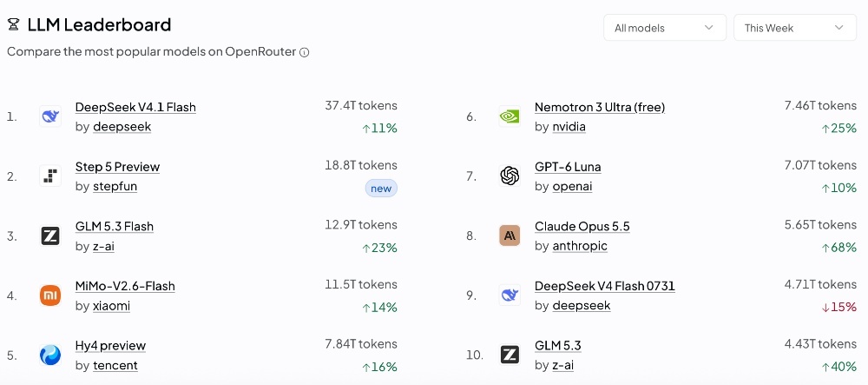Visit the anthropic author link
The image size is (868, 385).
580,247
